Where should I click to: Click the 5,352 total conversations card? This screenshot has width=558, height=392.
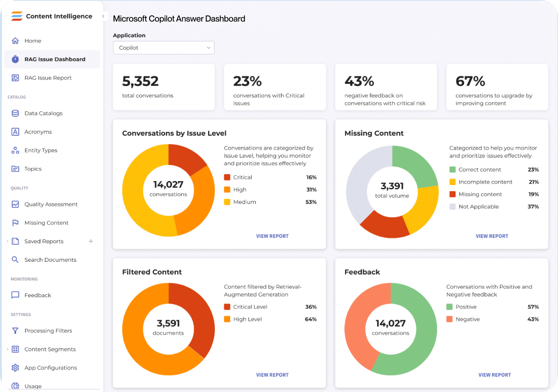click(x=163, y=87)
